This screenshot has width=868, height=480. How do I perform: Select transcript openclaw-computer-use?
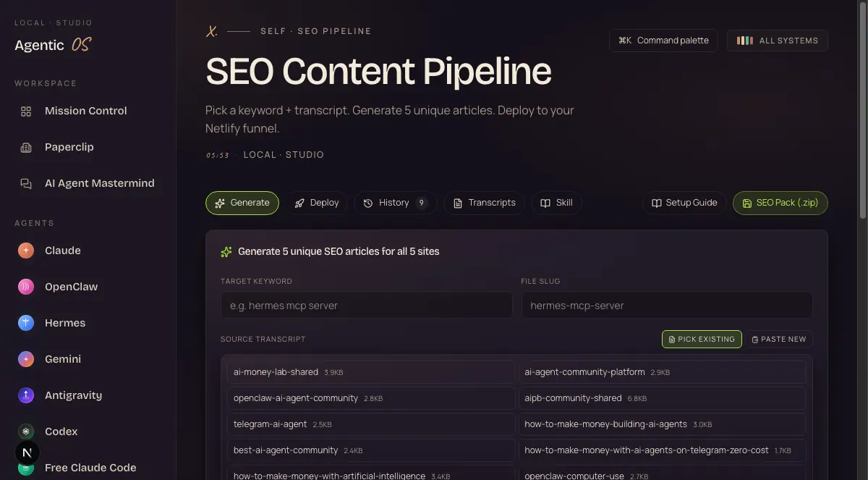click(x=663, y=473)
